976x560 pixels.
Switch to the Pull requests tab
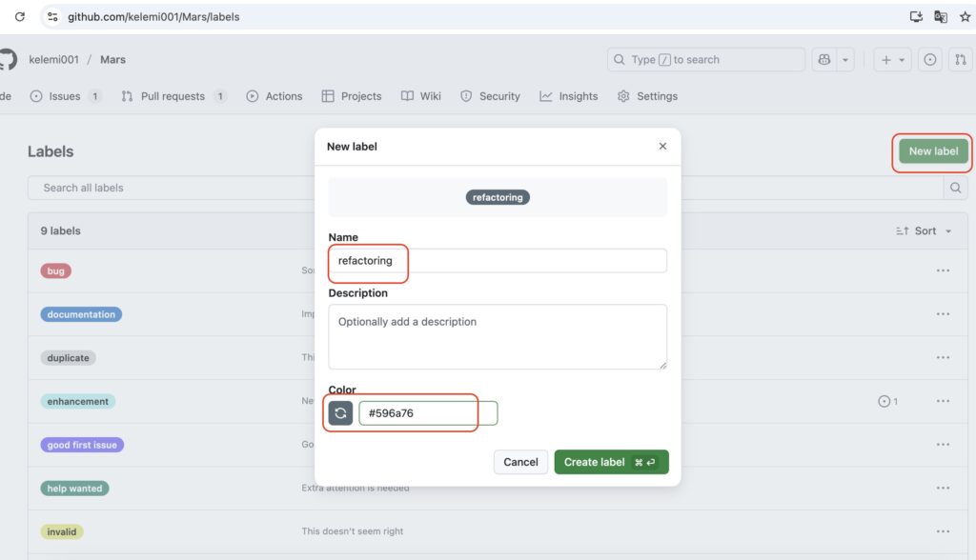point(173,96)
